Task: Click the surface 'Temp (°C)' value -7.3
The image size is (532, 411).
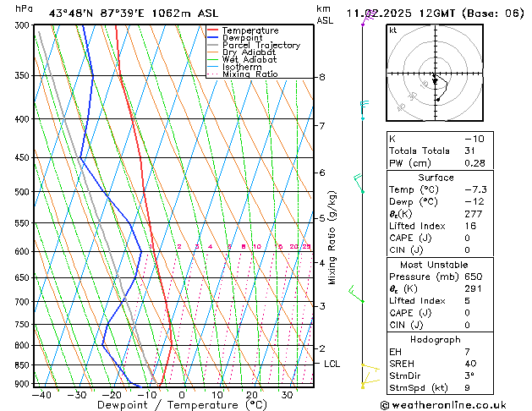Action: point(475,189)
